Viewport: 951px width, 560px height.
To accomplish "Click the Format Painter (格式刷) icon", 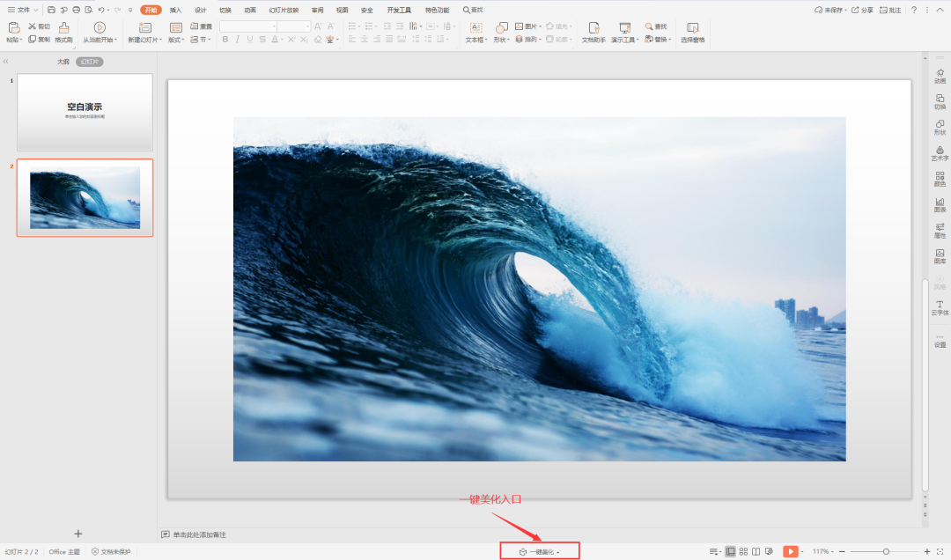I will tap(63, 32).
